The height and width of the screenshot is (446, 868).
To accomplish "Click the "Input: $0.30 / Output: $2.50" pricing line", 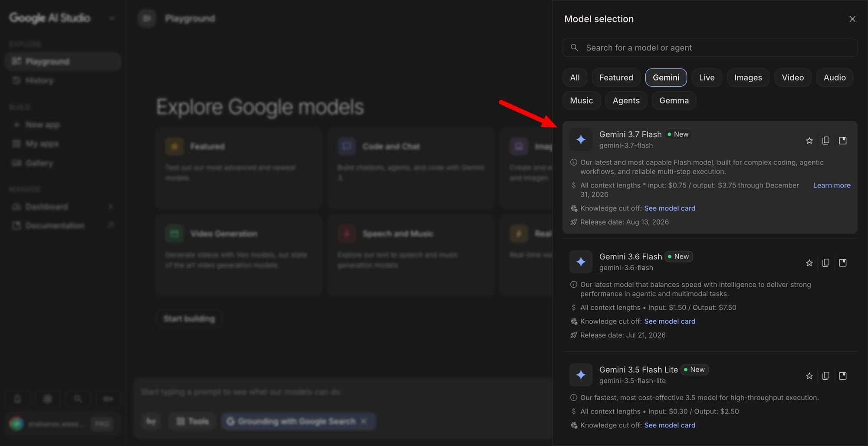I will (694, 411).
